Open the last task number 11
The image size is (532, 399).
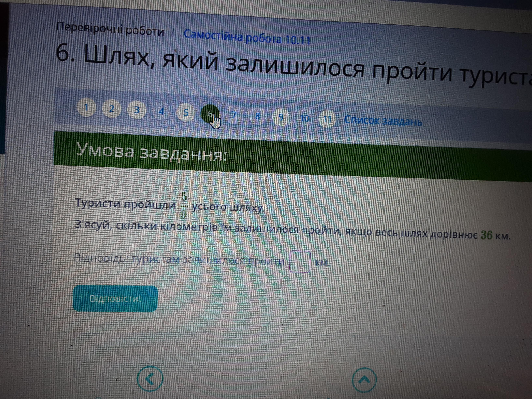coord(327,119)
